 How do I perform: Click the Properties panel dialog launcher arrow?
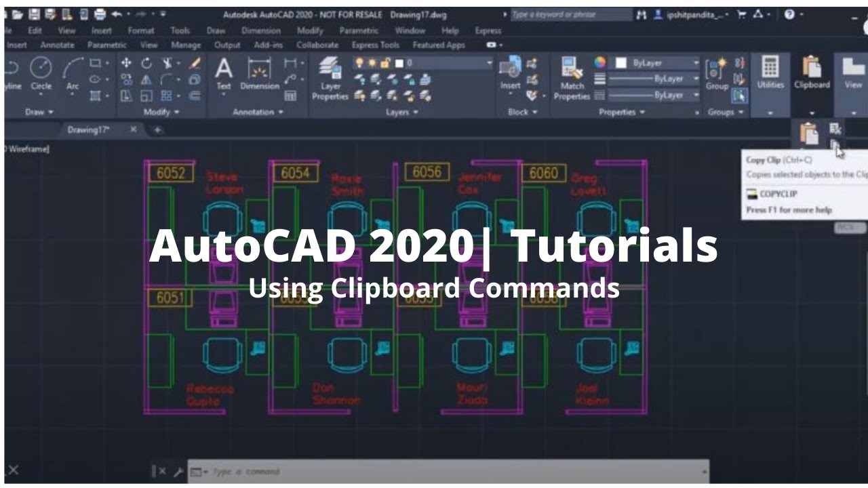pos(698,113)
